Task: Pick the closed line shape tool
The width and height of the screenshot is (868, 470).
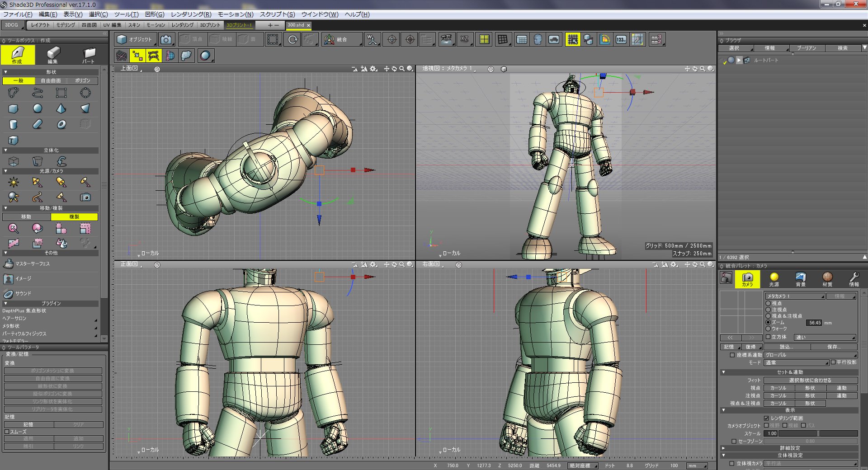Action: 14,93
